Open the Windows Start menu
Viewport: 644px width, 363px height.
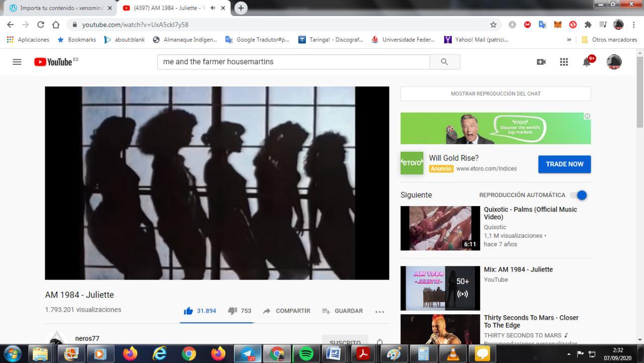pos(13,354)
